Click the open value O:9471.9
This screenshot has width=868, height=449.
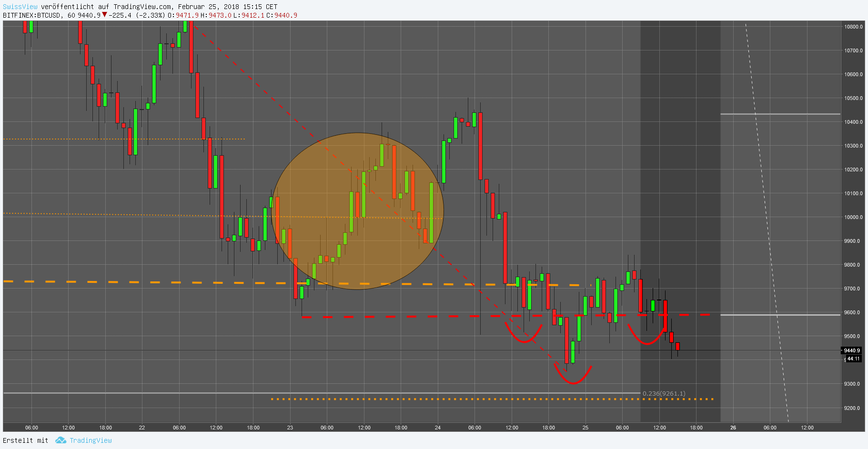[183, 15]
